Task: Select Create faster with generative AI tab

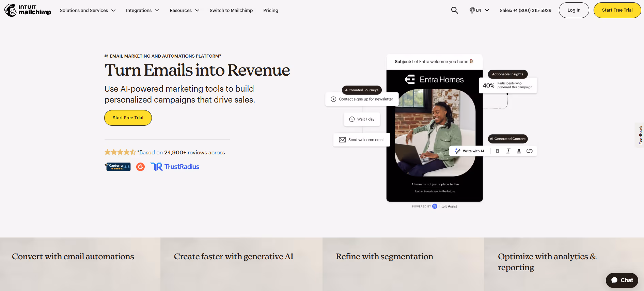Action: point(241,264)
